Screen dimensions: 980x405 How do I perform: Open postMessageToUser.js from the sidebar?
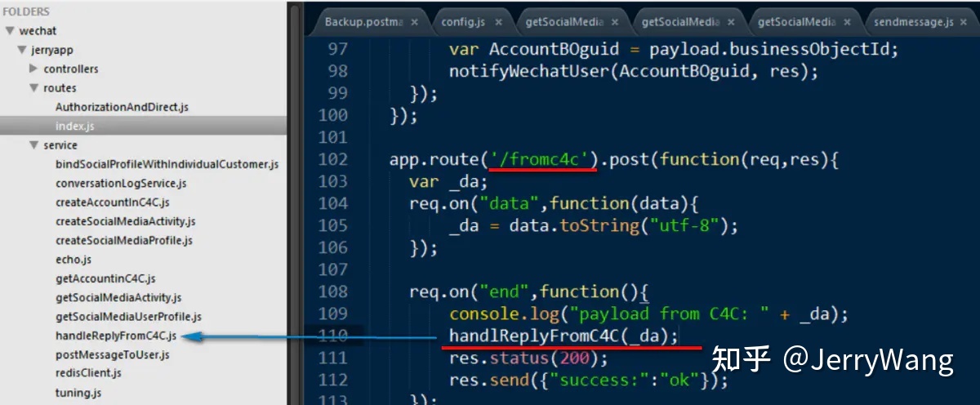[113, 354]
